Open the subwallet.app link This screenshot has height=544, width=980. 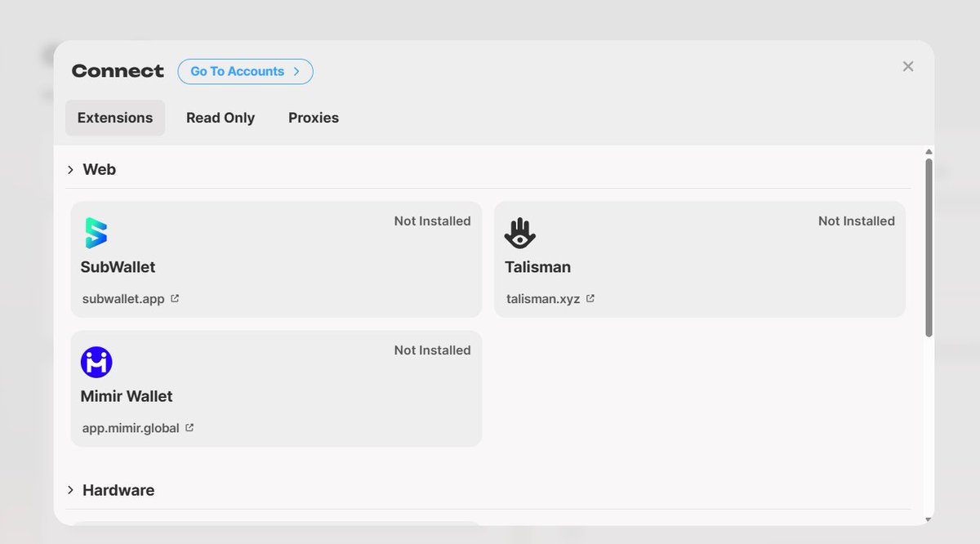point(123,299)
